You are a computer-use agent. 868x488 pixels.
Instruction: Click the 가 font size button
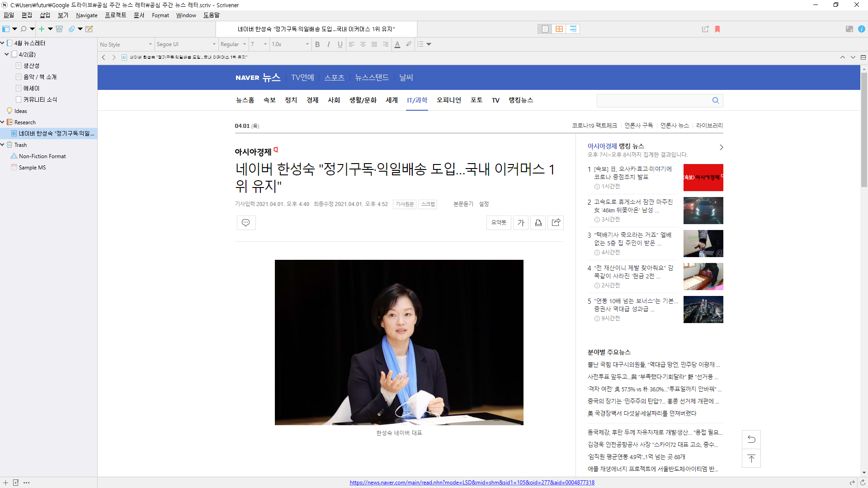521,222
